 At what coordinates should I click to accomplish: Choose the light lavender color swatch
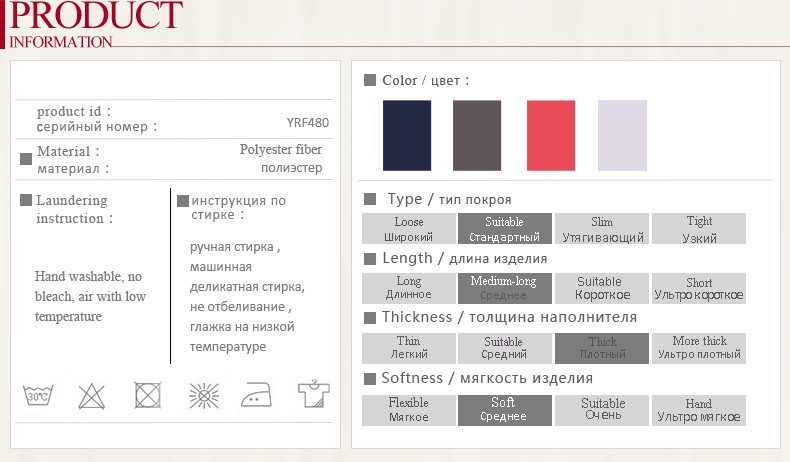[x=622, y=135]
